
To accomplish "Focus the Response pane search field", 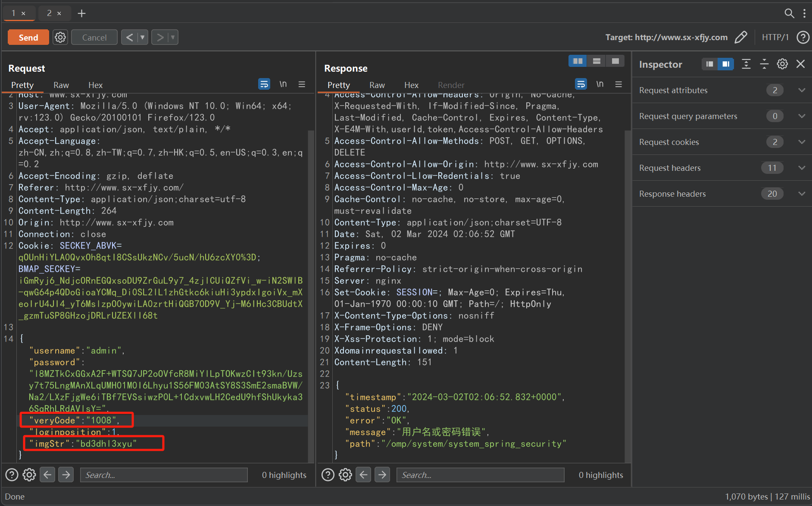I will [x=480, y=475].
